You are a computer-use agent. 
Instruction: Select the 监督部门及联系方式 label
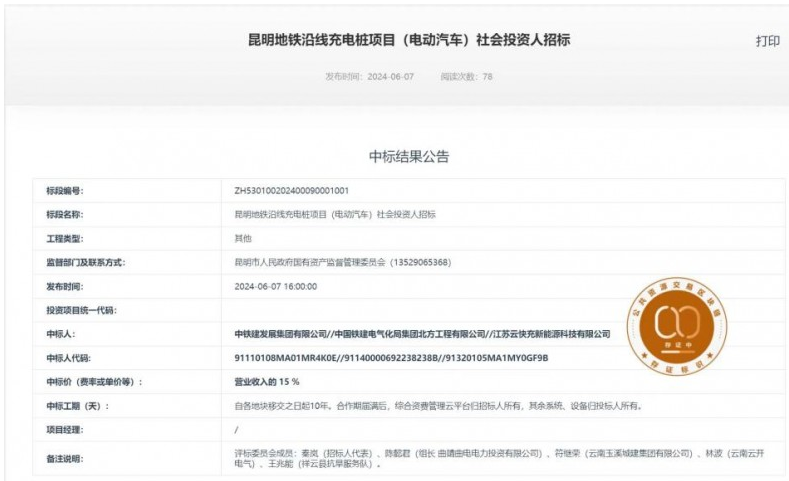click(86, 263)
